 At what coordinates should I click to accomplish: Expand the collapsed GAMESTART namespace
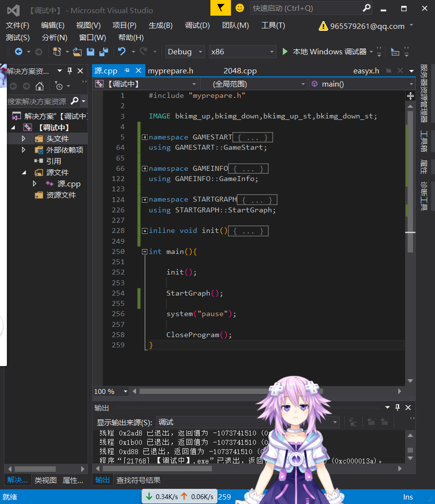[145, 137]
